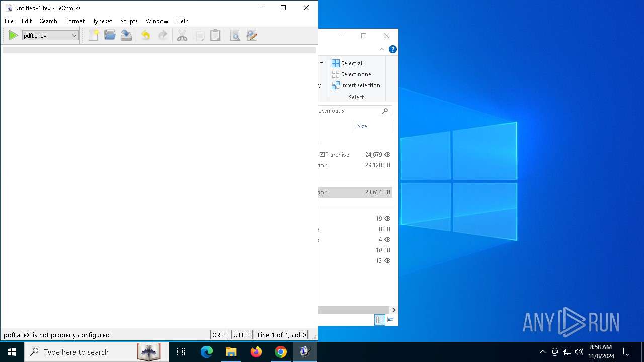Launch Firefox from taskbar

256,352
